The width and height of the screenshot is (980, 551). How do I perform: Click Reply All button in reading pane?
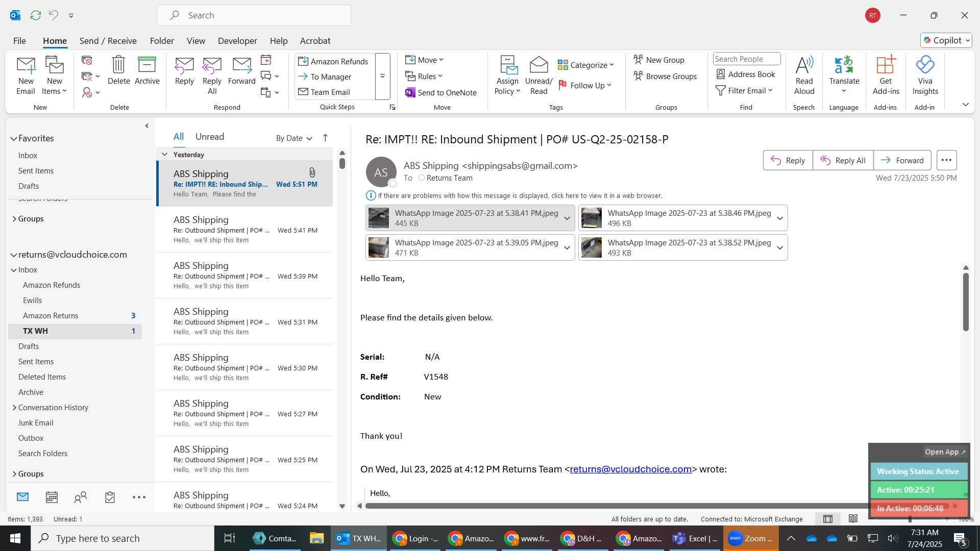pyautogui.click(x=843, y=160)
